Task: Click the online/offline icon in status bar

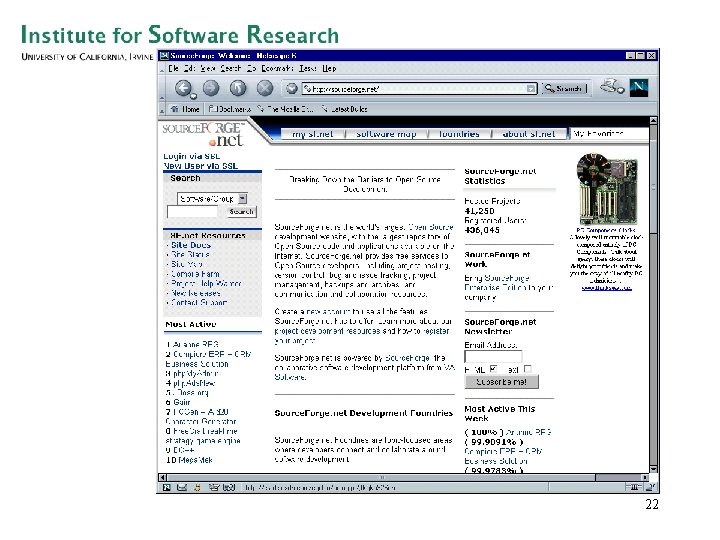Action: coord(634,487)
